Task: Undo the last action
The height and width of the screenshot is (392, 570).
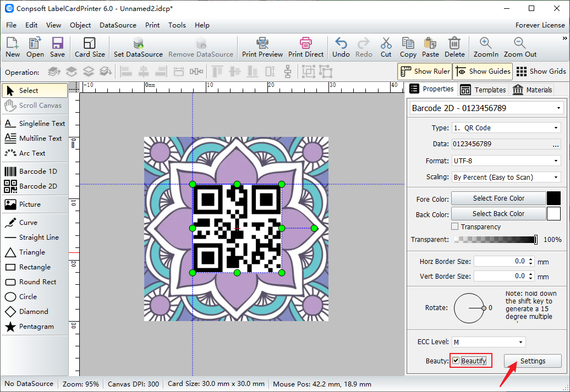Action: coord(341,47)
